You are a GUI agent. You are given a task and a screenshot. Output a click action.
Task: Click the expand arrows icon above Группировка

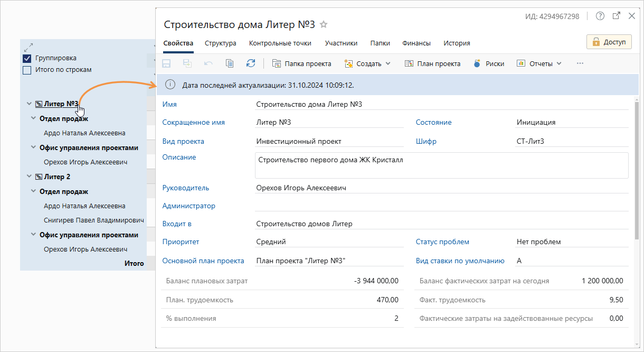pos(29,47)
